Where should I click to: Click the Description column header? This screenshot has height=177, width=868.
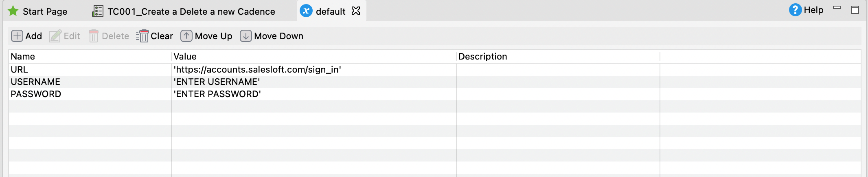tap(483, 57)
